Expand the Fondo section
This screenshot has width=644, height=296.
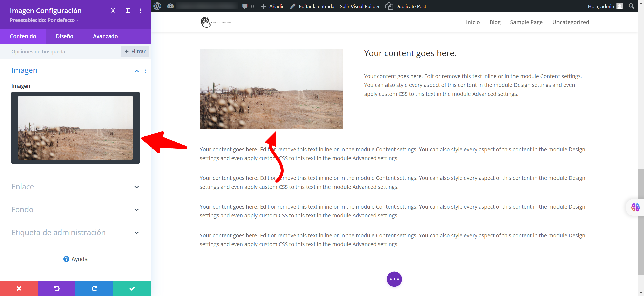coord(137,210)
